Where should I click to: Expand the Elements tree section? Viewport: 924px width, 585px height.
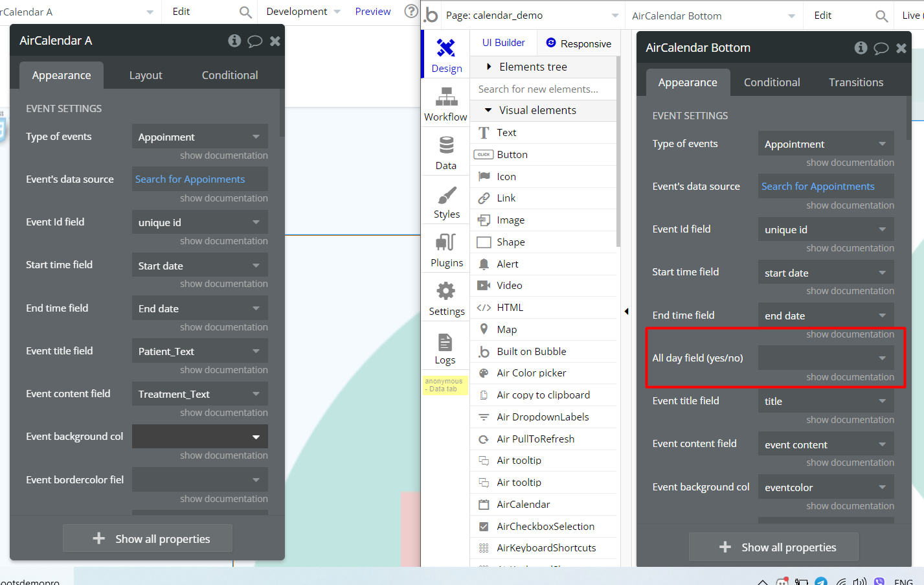pos(543,67)
